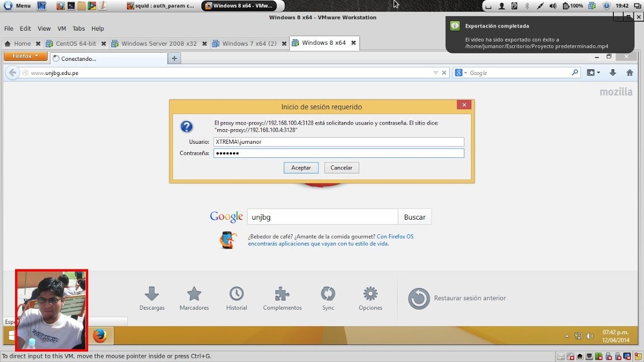
Task: Focus the Usuario field
Action: (x=339, y=142)
